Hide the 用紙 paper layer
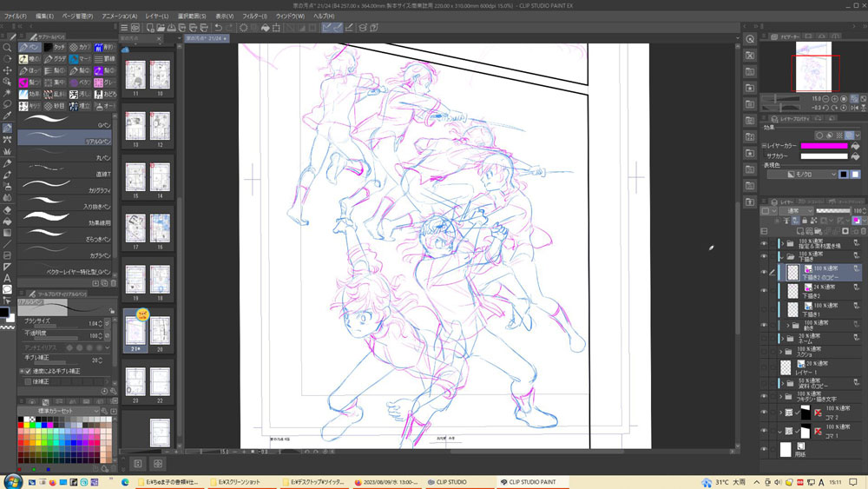868x489 pixels. point(764,450)
